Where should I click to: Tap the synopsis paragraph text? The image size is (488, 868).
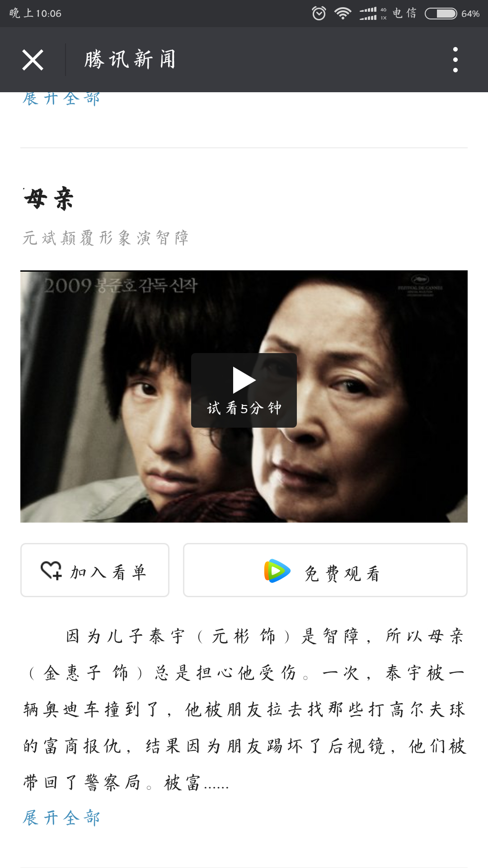coord(244,709)
